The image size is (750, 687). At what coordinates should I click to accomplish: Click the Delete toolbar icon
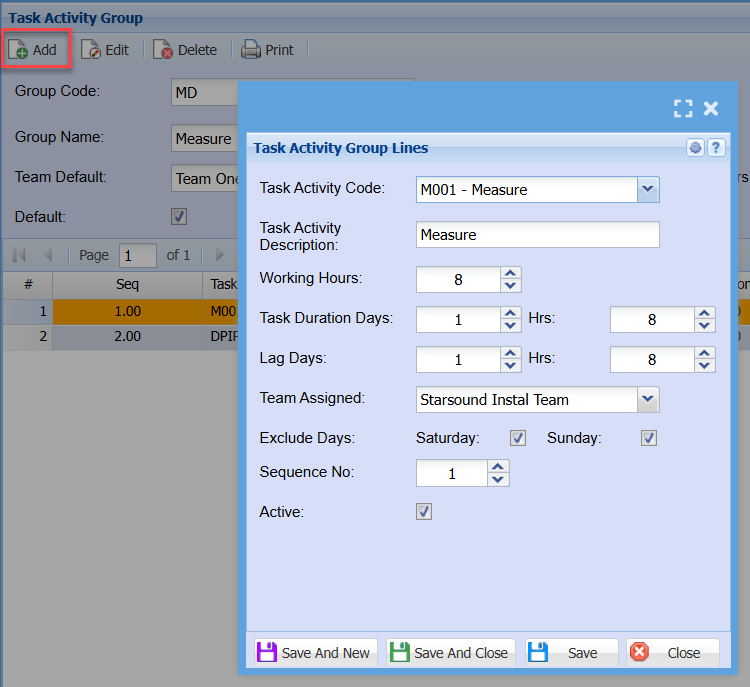pos(163,50)
